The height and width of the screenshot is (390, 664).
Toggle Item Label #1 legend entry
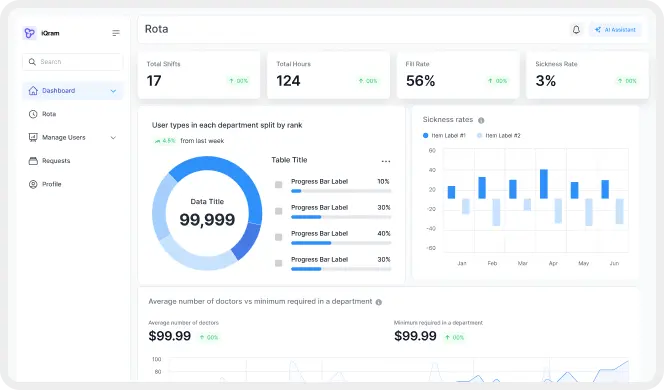tap(444, 136)
